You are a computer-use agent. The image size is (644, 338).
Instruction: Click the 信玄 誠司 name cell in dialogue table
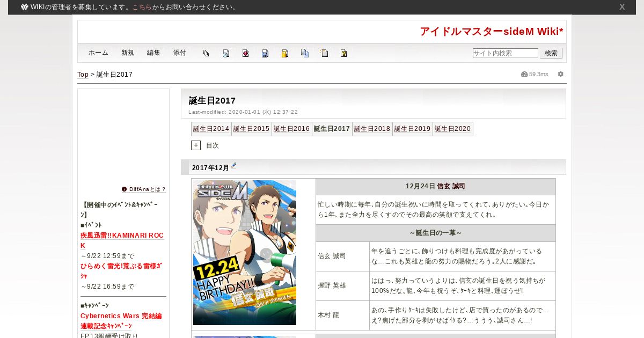point(342,256)
